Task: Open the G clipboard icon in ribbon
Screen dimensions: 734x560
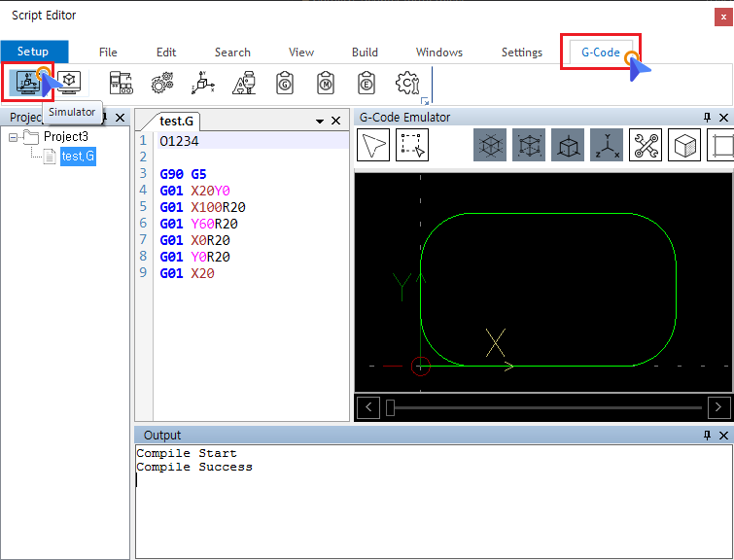Action: pyautogui.click(x=285, y=84)
